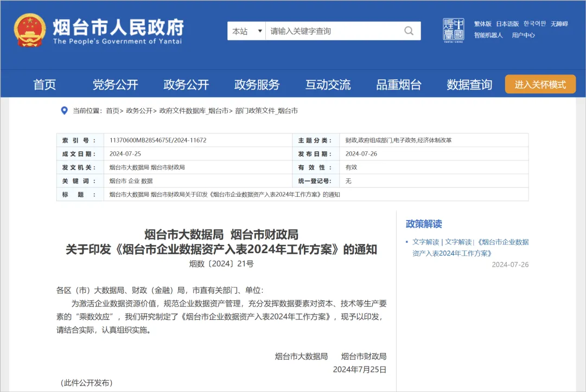Click 部门政策文件_烟台市 breadcrumb link
Screen dimensions: 586x392
[x=266, y=111]
